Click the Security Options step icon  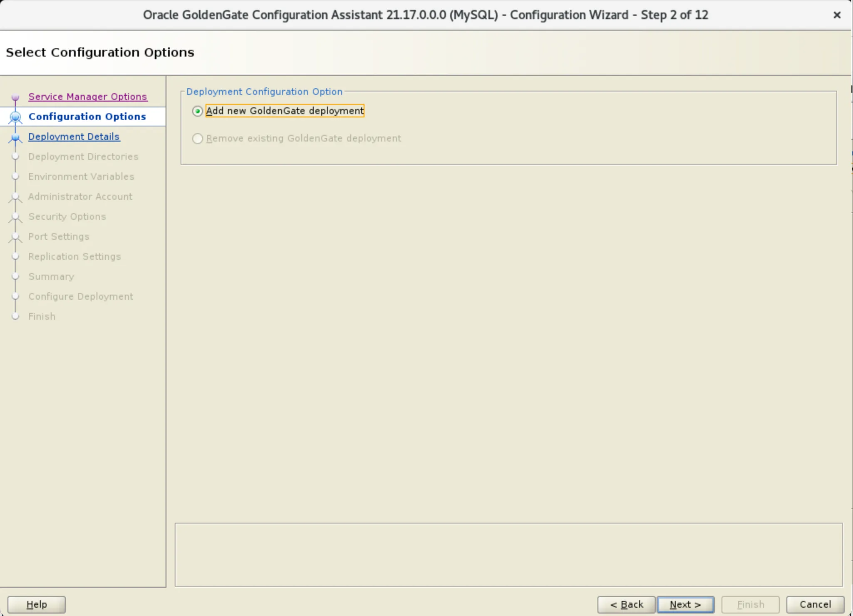pyautogui.click(x=15, y=217)
